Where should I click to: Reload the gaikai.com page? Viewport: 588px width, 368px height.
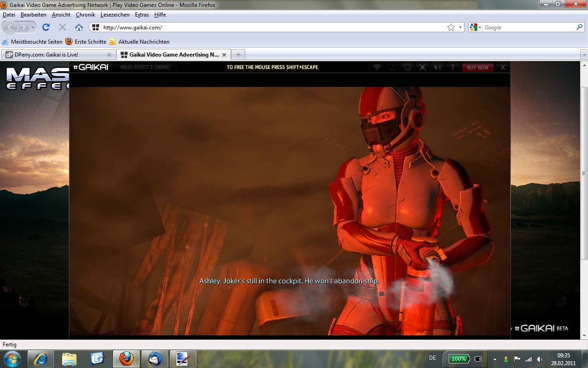45,27
